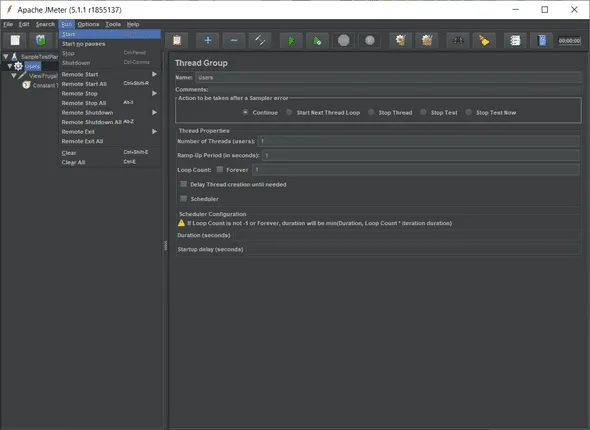Choose Remote Exit All menu entry
590x430 pixels.
tap(110, 141)
